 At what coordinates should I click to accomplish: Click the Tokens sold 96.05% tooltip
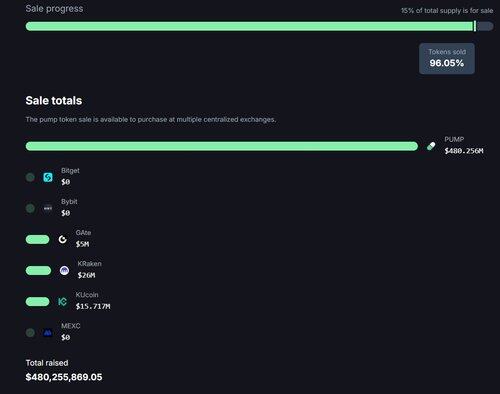point(447,58)
